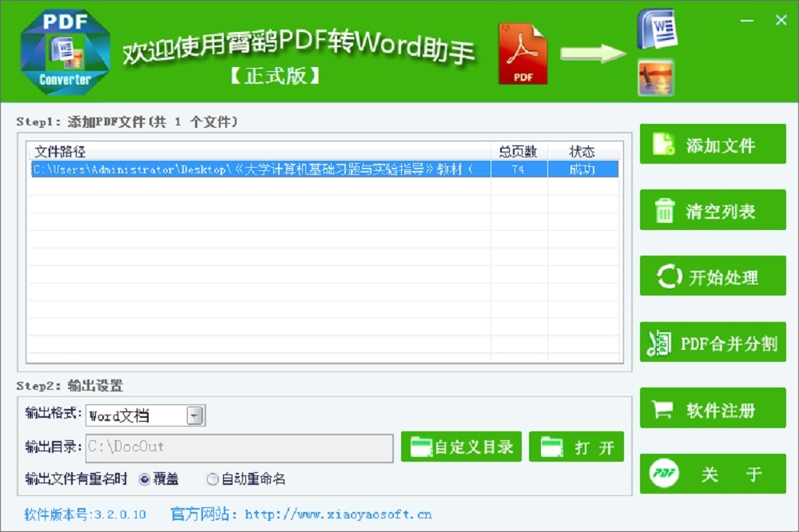Click the PDF Converter logo icon
799x532 pixels.
tap(66, 50)
